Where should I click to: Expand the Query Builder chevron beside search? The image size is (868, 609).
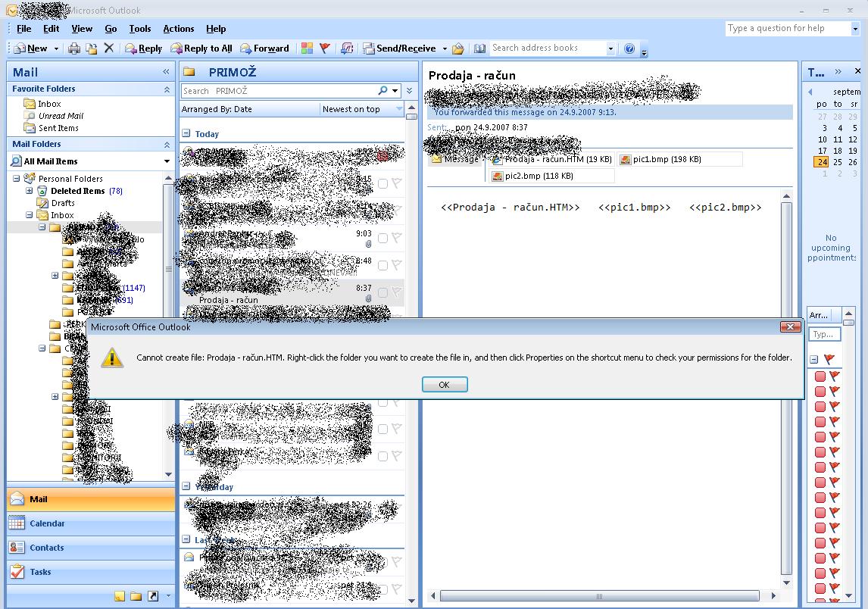pyautogui.click(x=409, y=91)
